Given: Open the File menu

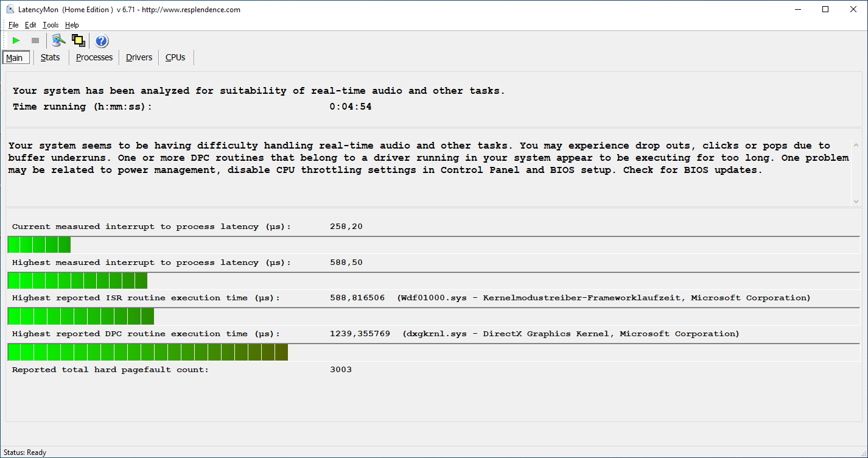Looking at the screenshot, I should coord(13,25).
